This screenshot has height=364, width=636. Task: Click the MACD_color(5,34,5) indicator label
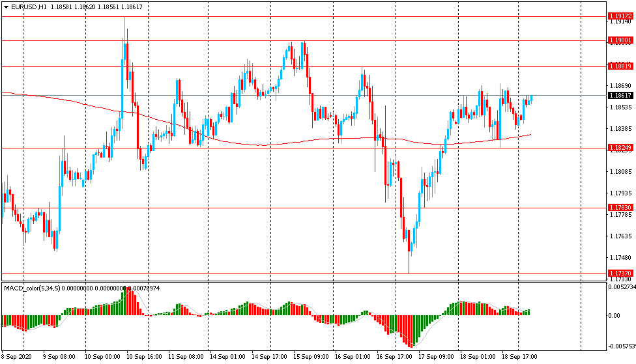(32, 288)
